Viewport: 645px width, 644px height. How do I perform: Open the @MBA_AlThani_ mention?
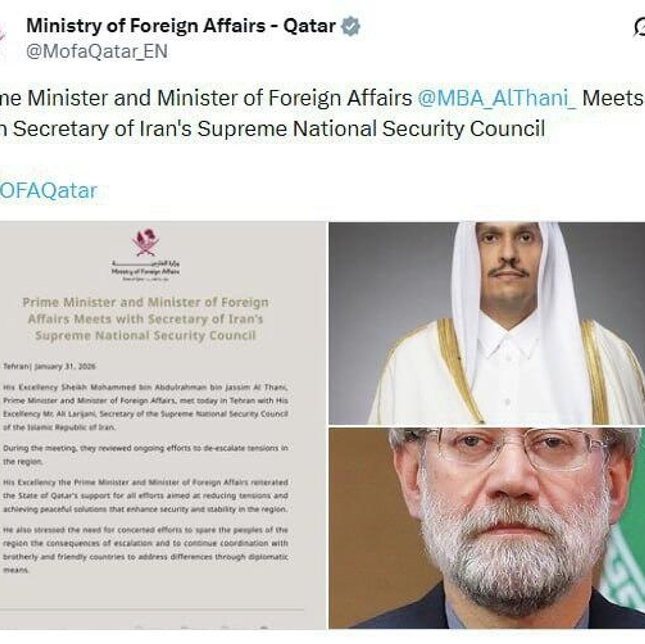pyautogui.click(x=497, y=98)
